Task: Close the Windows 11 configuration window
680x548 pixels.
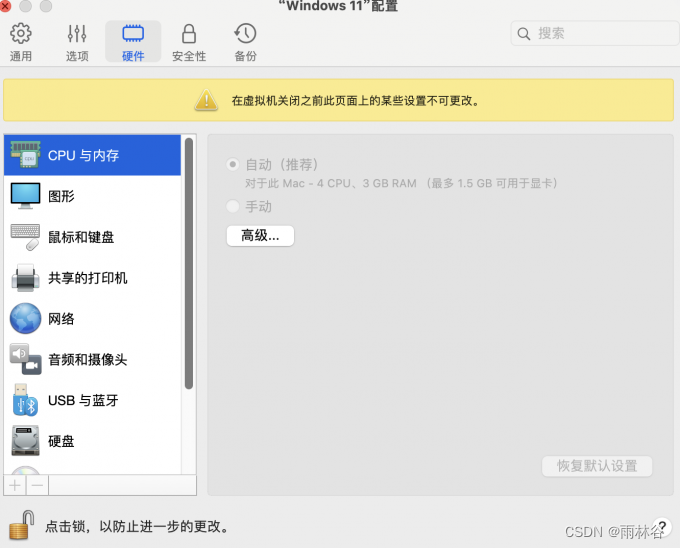Action: click(5, 6)
